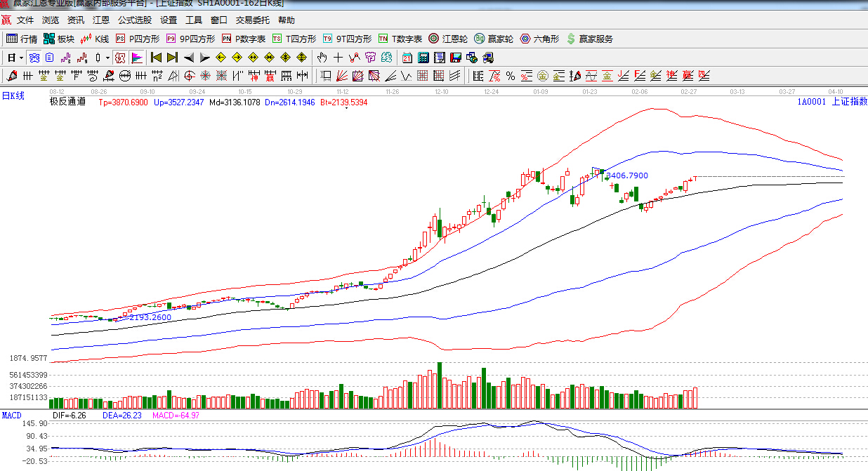
Task: Click the 行情 quotes button
Action: click(22, 39)
